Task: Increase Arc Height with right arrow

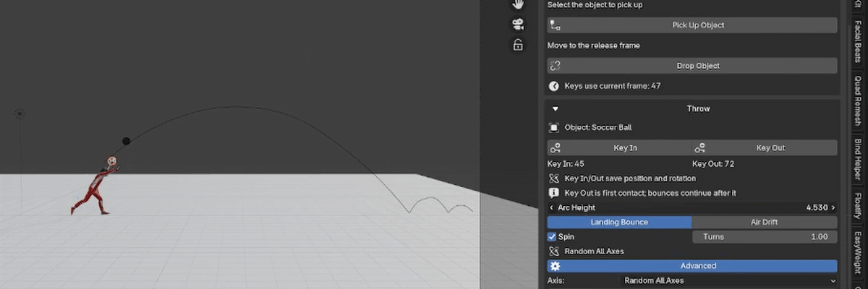Action: point(833,208)
